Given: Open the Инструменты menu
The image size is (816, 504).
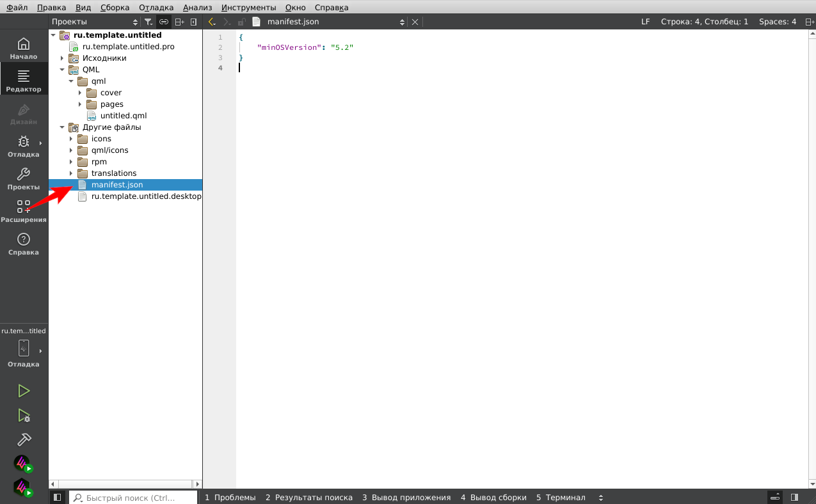Looking at the screenshot, I should (248, 8).
